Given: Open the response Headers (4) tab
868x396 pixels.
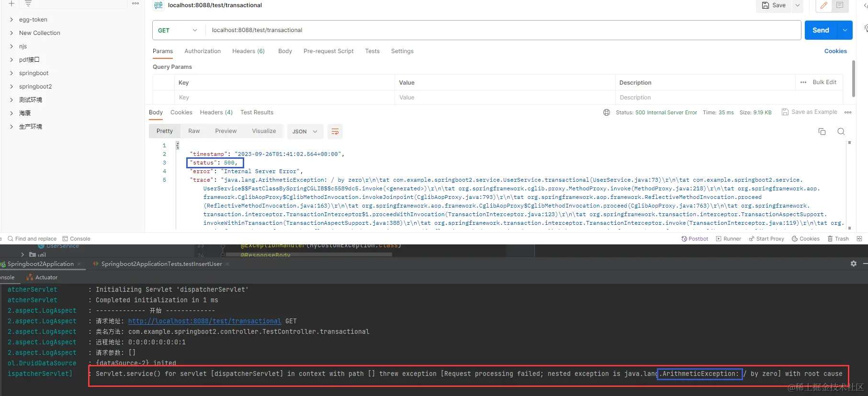Looking at the screenshot, I should tap(216, 112).
